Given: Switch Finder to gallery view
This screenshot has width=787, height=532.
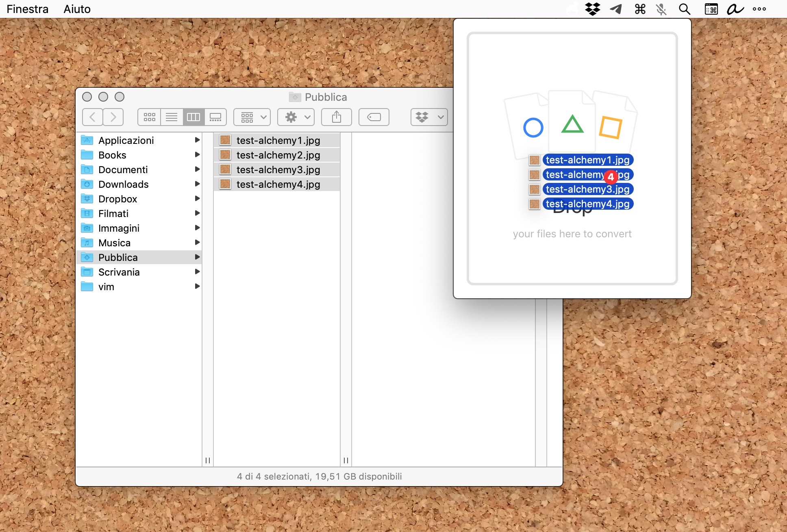Looking at the screenshot, I should (215, 117).
